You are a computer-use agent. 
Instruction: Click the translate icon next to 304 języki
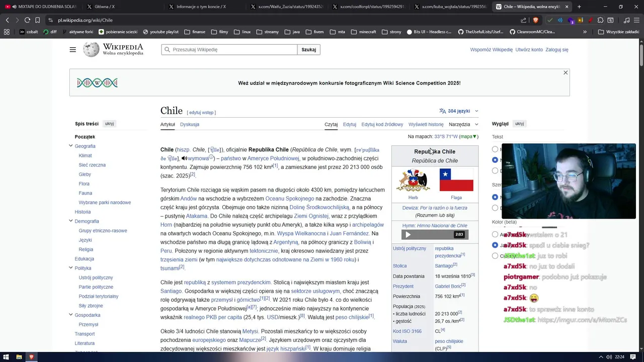443,111
